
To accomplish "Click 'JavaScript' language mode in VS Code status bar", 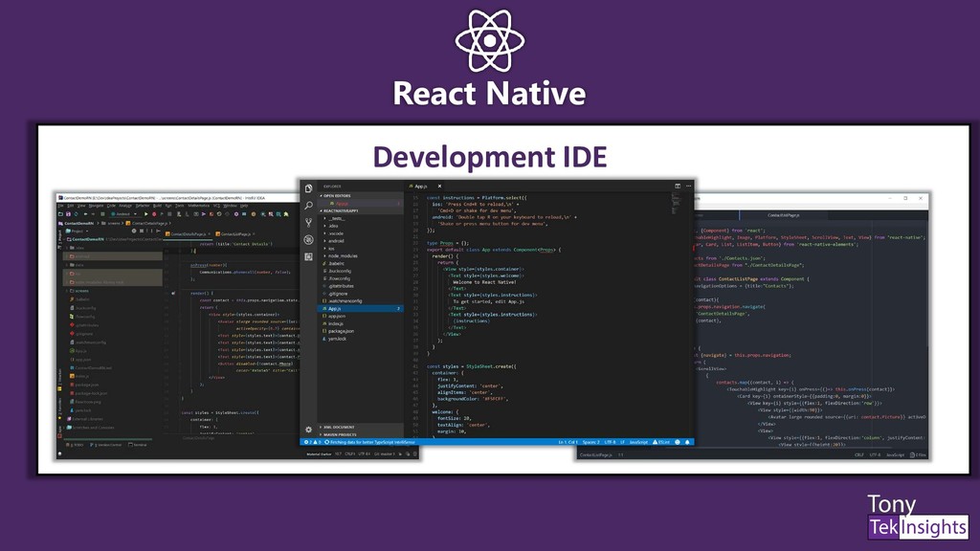I will click(x=638, y=442).
